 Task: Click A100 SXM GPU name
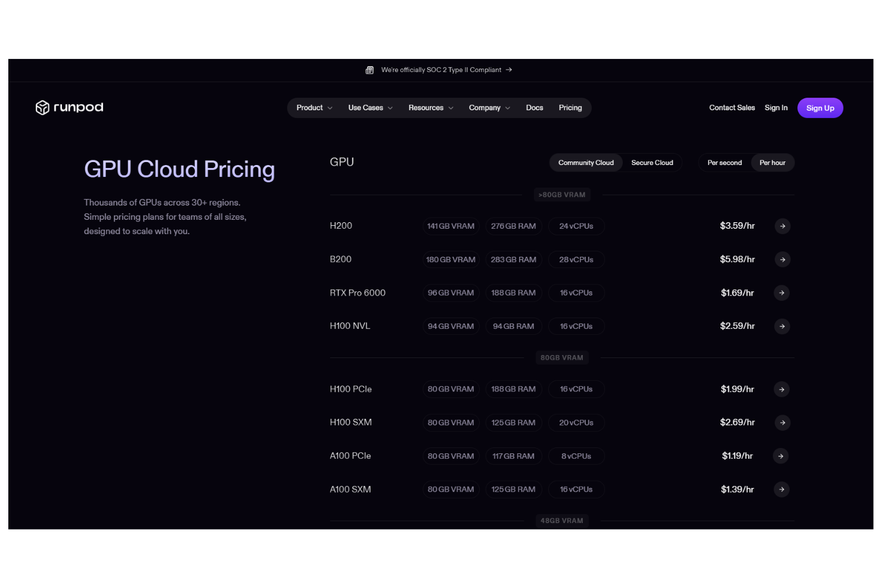[350, 490]
